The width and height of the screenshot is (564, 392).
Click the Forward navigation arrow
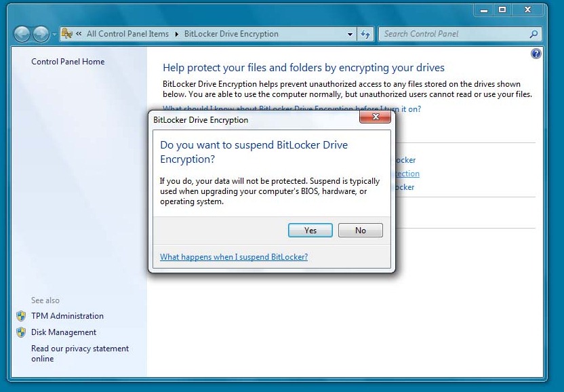(x=41, y=35)
